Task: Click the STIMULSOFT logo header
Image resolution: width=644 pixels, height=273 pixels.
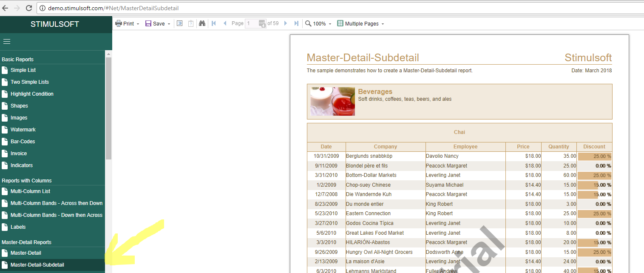Action: pyautogui.click(x=55, y=24)
